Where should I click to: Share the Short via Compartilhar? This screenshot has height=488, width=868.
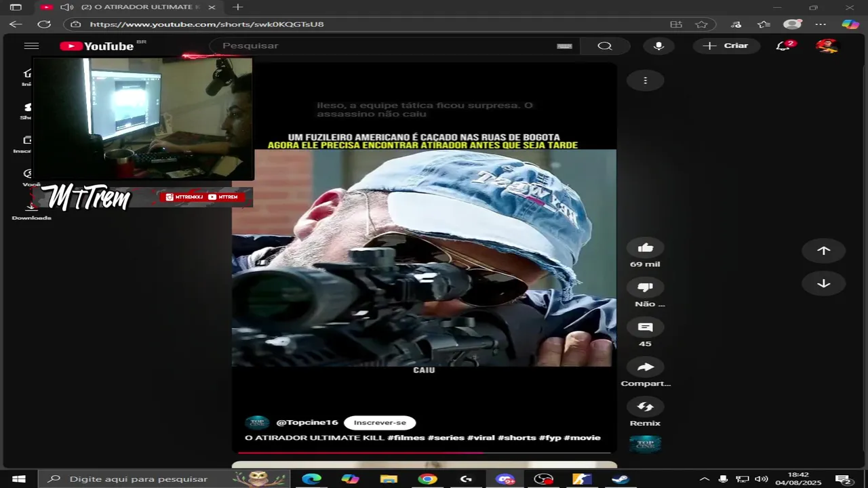pyautogui.click(x=645, y=367)
